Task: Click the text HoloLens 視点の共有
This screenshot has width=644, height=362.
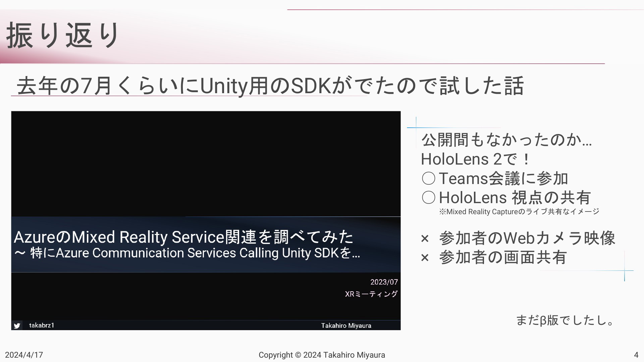Action: tap(515, 197)
